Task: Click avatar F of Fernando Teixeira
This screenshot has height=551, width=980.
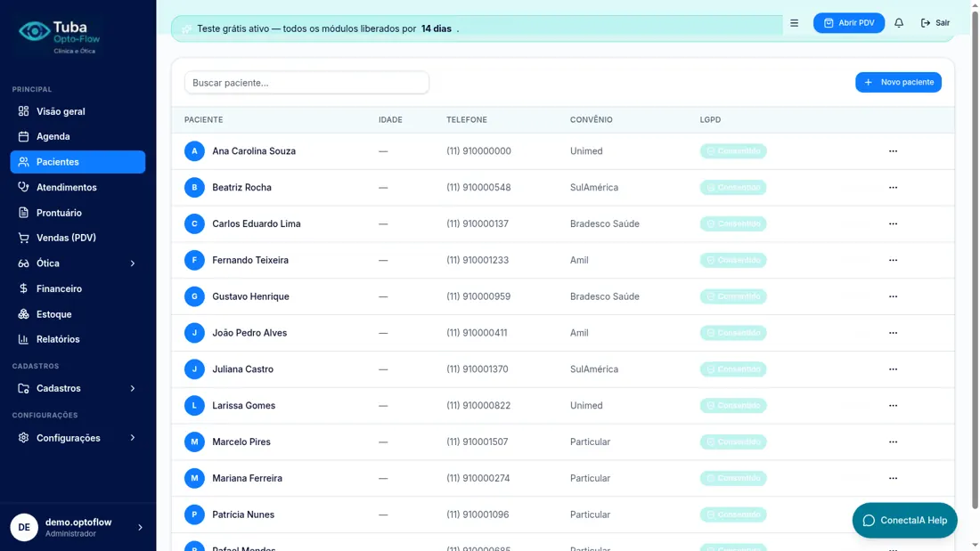Action: [x=194, y=260]
